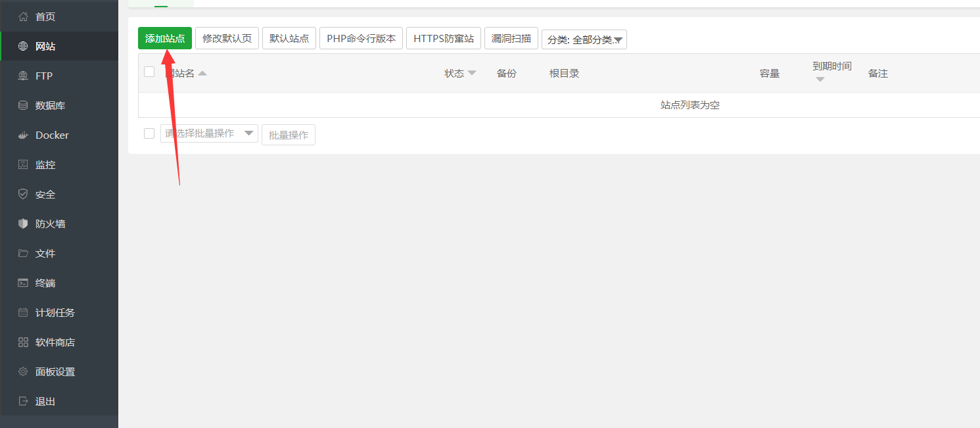980x428 pixels.
Task: Click the PHP命令行版本 button
Action: point(361,38)
